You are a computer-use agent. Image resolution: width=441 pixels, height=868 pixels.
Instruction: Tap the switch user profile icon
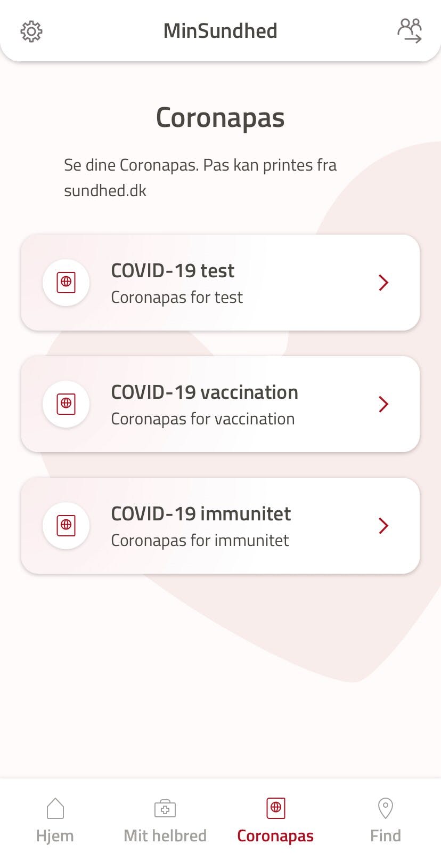point(410,30)
